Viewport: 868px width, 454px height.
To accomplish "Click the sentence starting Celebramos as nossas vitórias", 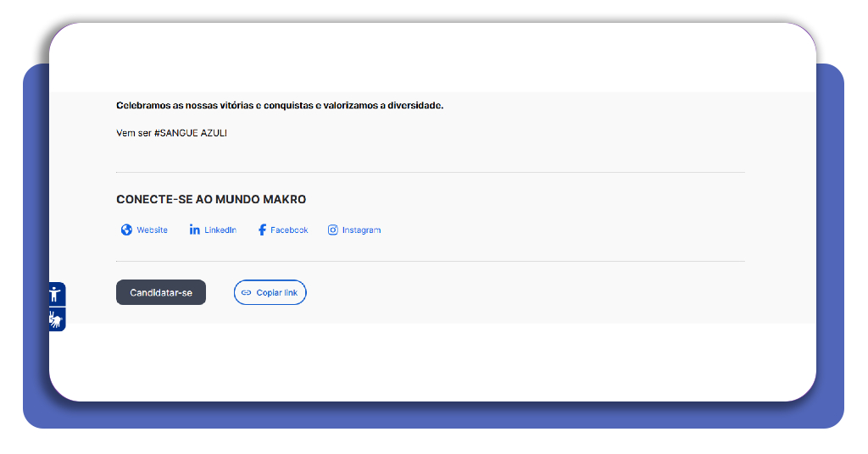I will (x=280, y=106).
